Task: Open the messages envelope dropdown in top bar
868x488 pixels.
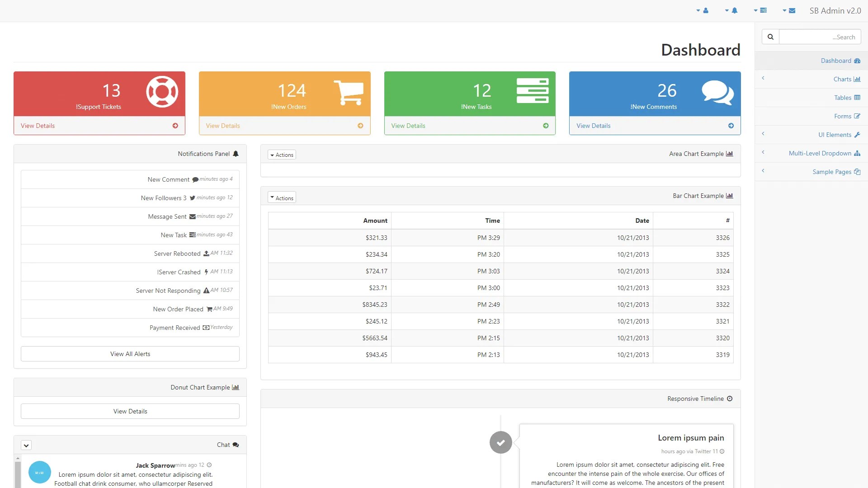Action: point(789,10)
